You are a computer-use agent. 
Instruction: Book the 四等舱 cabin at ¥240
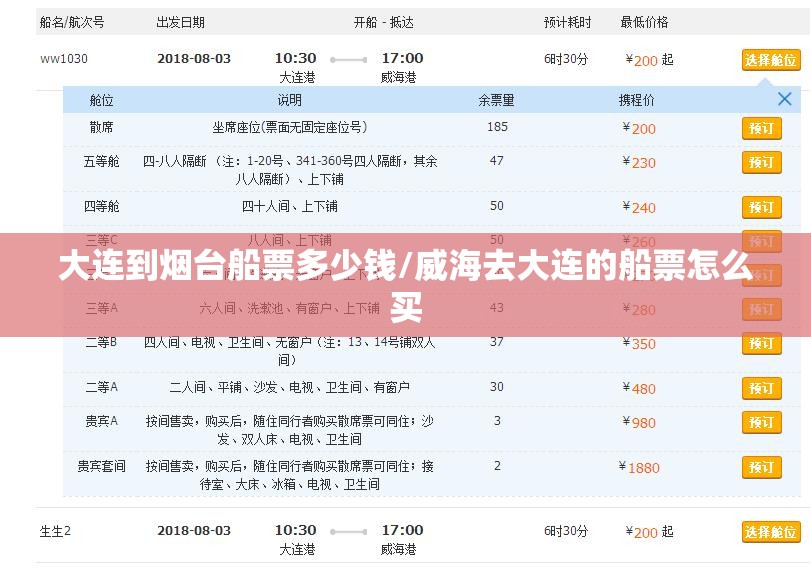coord(761,207)
